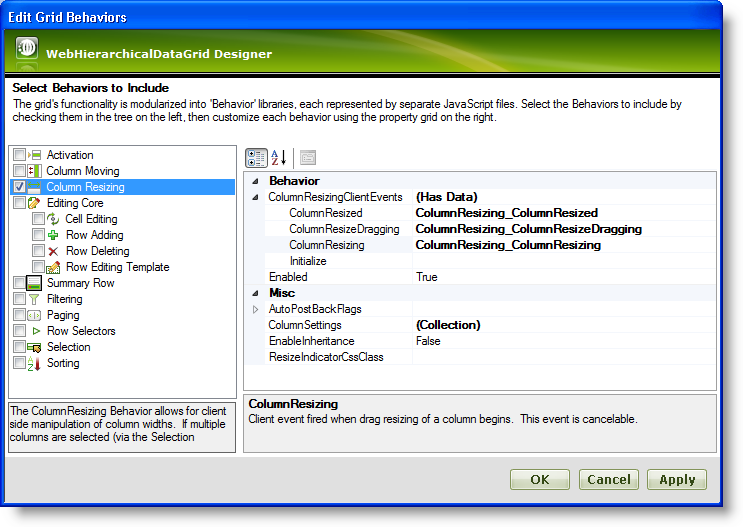Click the ColumnResizing_ColumnResized value
743x527 pixels.
(564, 213)
